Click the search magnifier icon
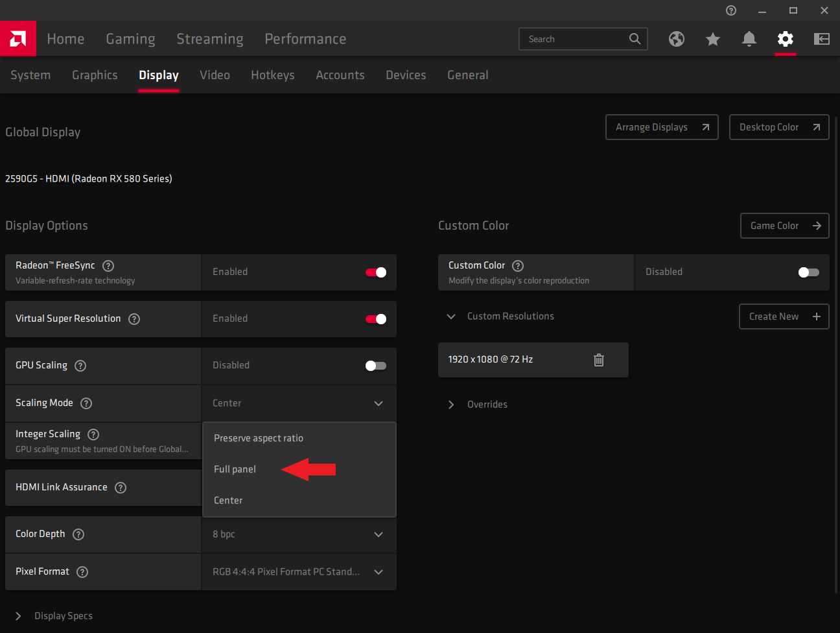Screen dimensions: 840x633 [x=635, y=39]
